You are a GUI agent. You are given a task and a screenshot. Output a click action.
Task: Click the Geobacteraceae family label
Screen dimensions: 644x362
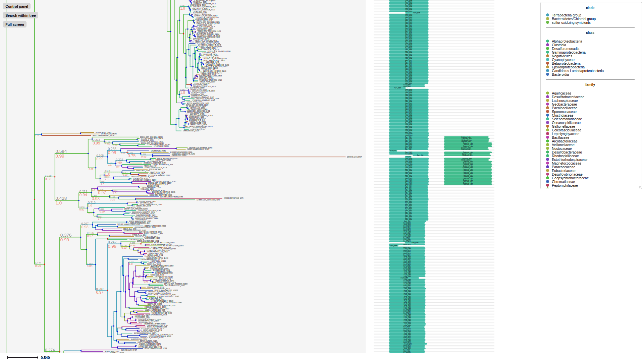(564, 104)
